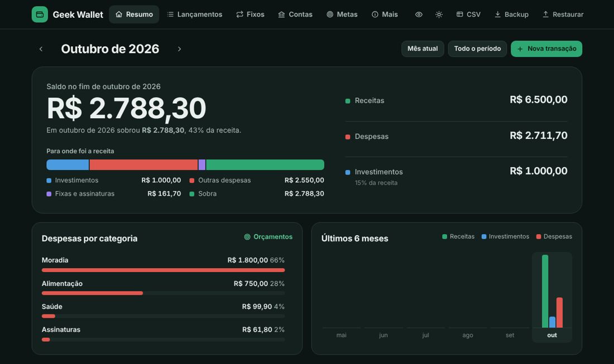Select the ago month in chart
Screen dimensions: 614x364
pyautogui.click(x=468, y=335)
